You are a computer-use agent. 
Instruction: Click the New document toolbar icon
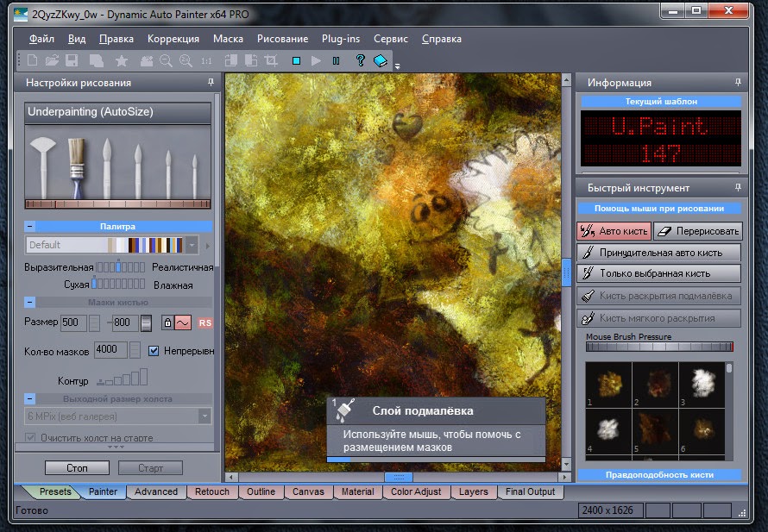32,60
